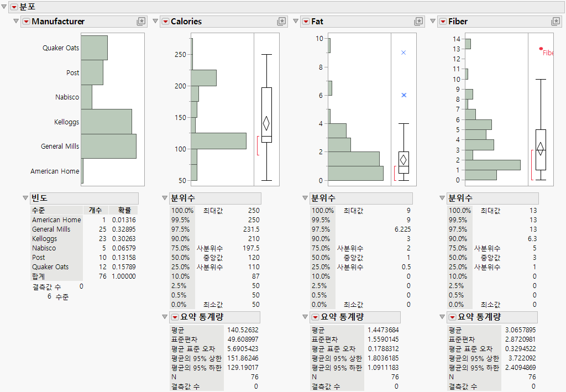Screen dimensions: 566x392
Task: Select the American Home histogram bar
Action: coord(82,171)
